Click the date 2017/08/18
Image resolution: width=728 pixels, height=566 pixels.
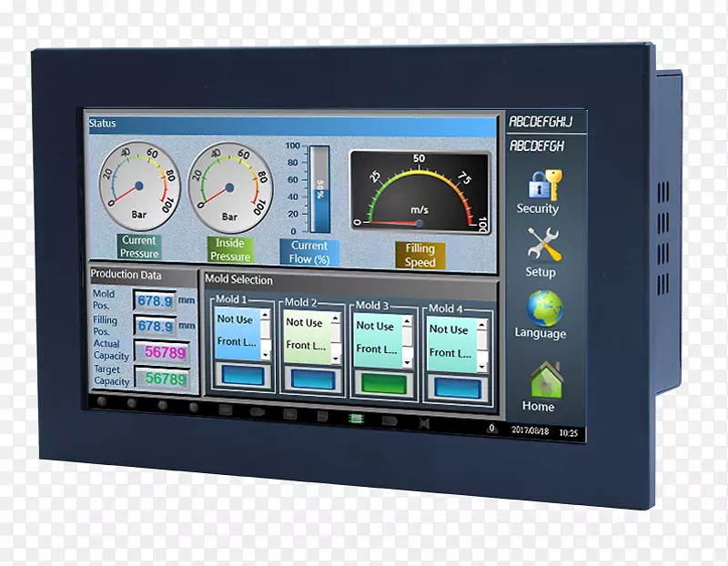coord(530,430)
